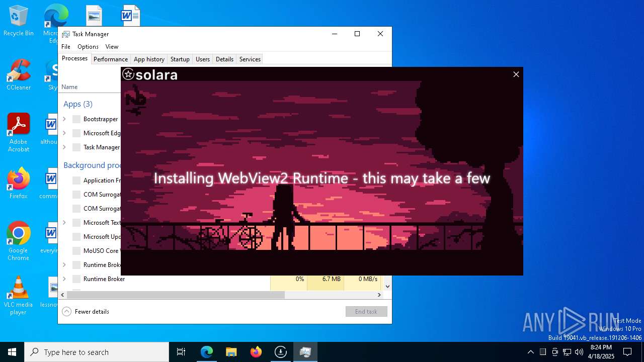Viewport: 644px width, 362px height.
Task: Open the Windows Start menu
Action: (12, 352)
